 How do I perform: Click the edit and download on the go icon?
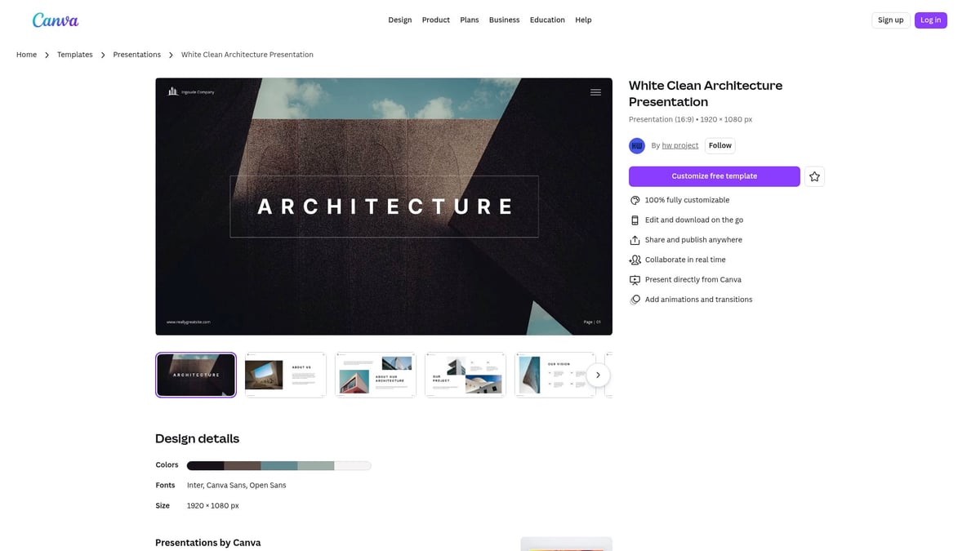[635, 220]
